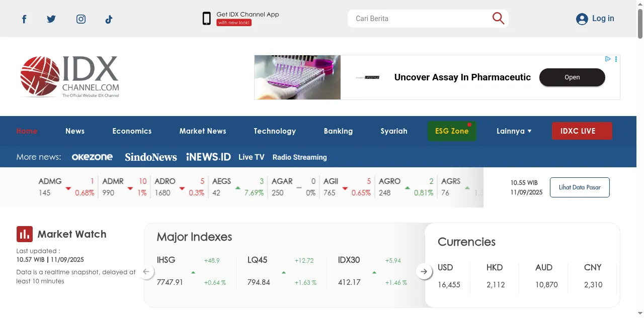Open the Economics menu item
644x318 pixels.
coord(132,131)
